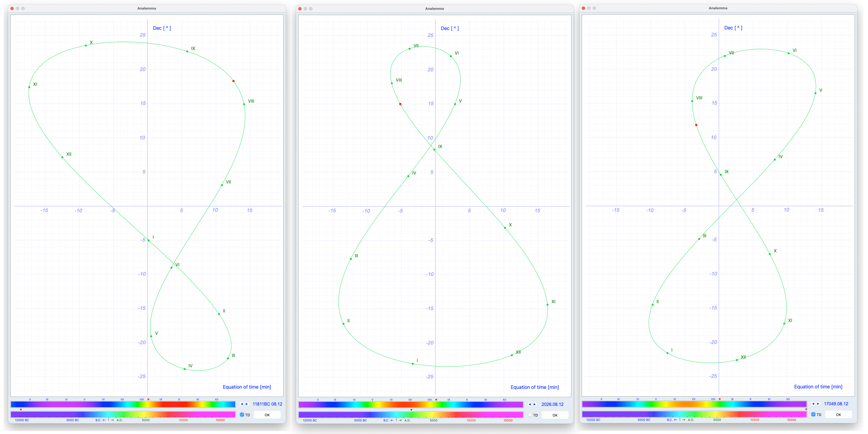Viewport: 868px width, 434px height.
Task: Click month color bar in the 2026.08.12 window
Action: coord(411,405)
